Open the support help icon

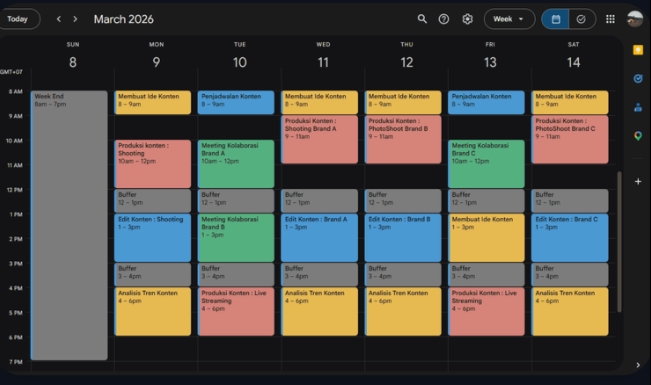[x=444, y=19]
